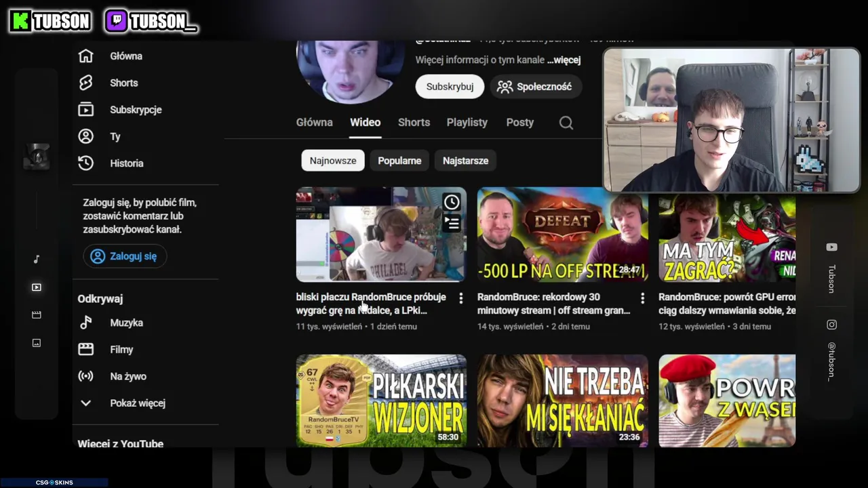
Task: Click the streamer webcam overlay
Action: (732, 120)
